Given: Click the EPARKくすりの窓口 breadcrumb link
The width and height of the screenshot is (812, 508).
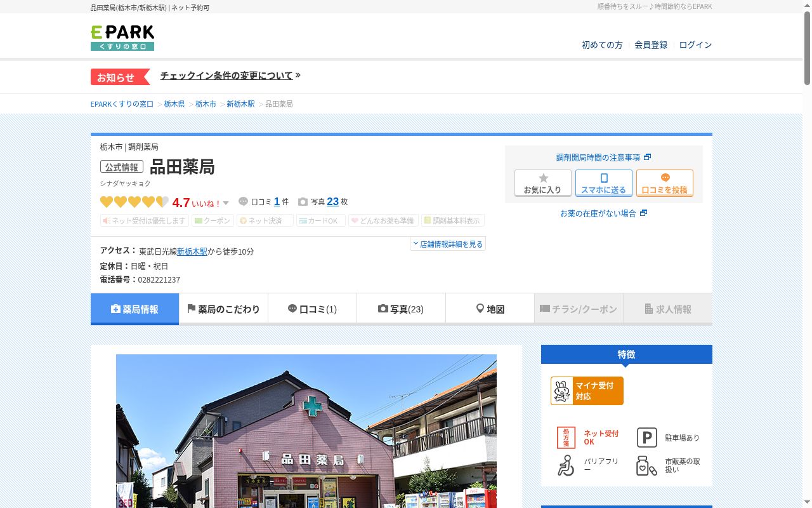Looking at the screenshot, I should coord(122,104).
